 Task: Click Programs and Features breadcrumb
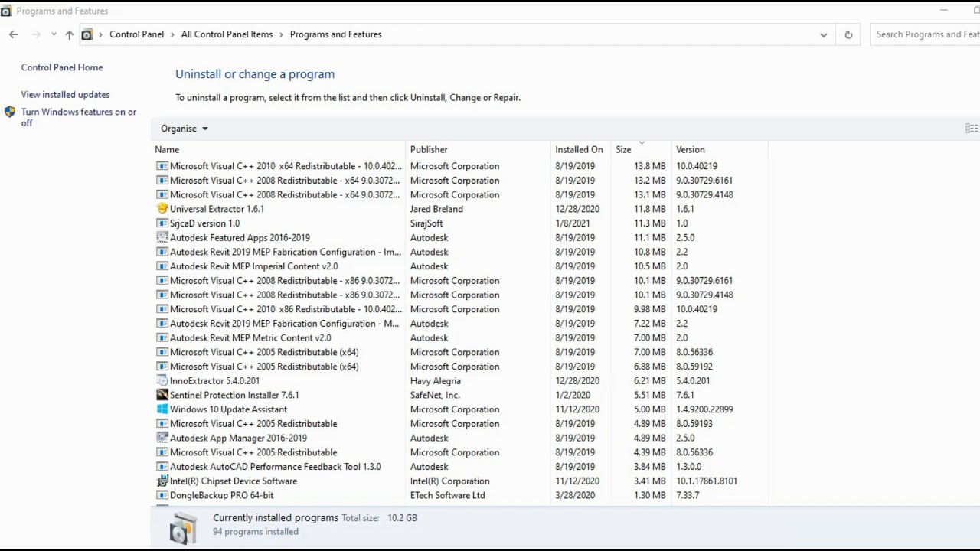click(335, 34)
